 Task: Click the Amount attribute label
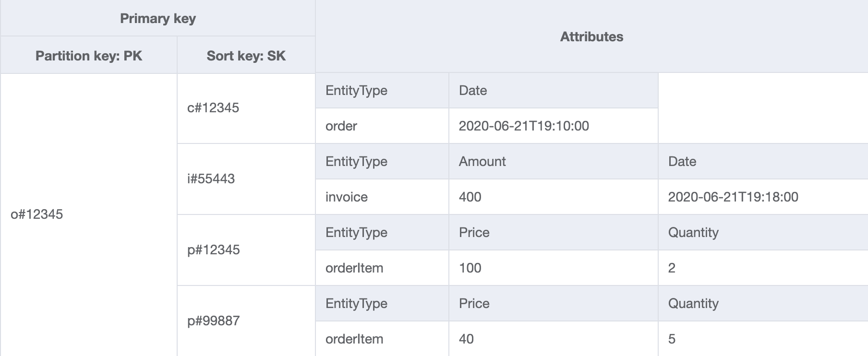coord(482,161)
